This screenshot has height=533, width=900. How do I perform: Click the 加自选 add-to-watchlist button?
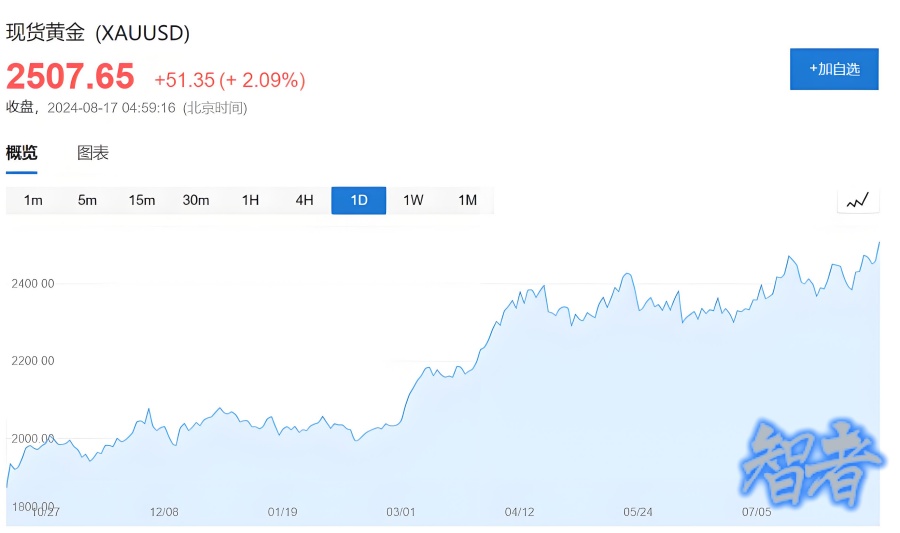click(x=834, y=69)
